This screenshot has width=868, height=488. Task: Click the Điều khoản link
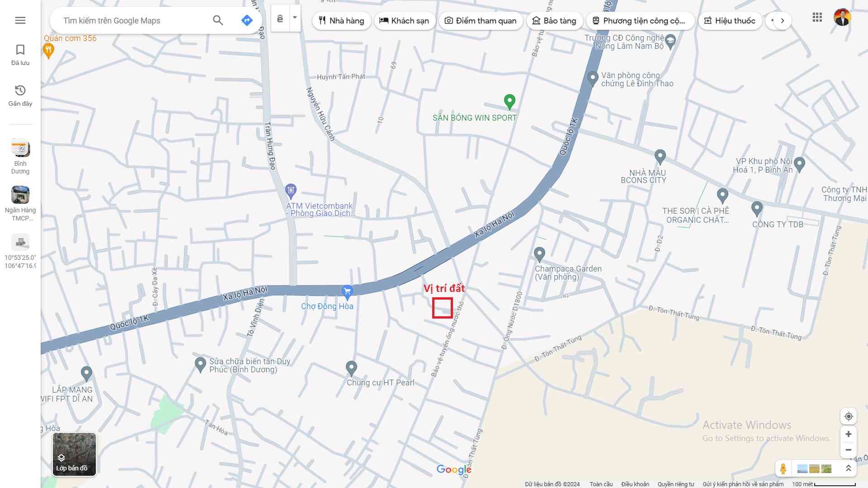click(x=635, y=484)
